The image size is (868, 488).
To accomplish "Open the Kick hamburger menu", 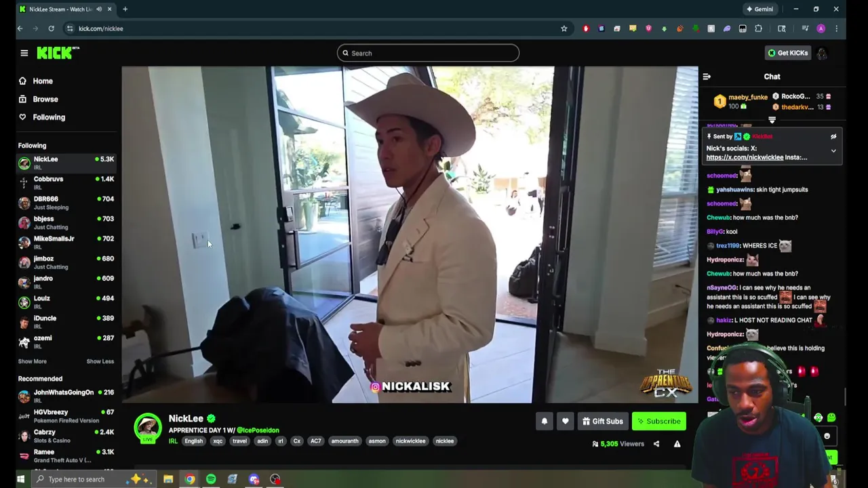I will click(24, 53).
